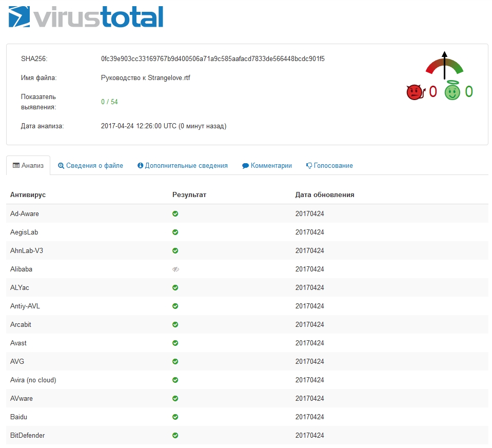Click the red malicious vote count 0
492x448 pixels.
click(432, 92)
